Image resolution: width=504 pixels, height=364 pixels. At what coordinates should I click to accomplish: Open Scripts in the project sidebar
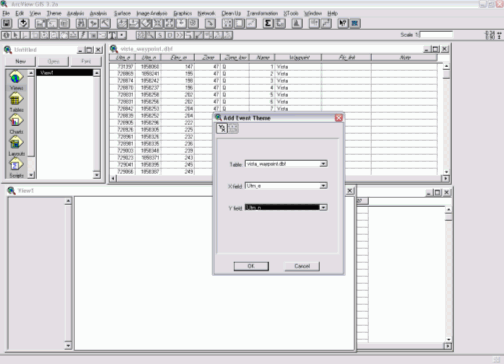click(x=16, y=168)
